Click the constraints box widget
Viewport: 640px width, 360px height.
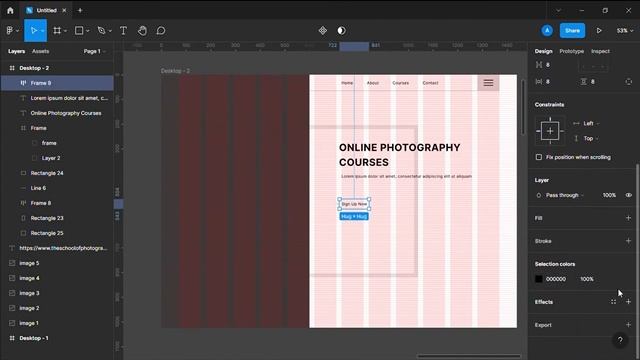pos(550,131)
